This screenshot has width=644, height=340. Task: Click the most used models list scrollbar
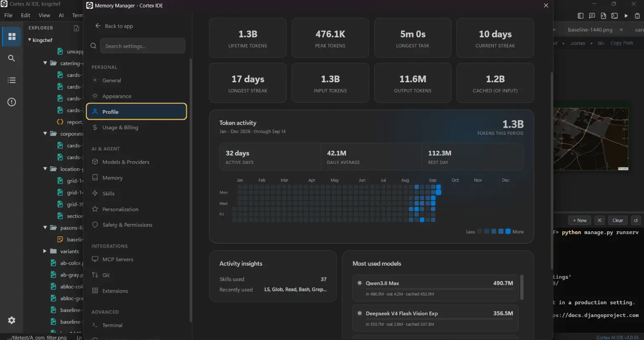coord(522,287)
